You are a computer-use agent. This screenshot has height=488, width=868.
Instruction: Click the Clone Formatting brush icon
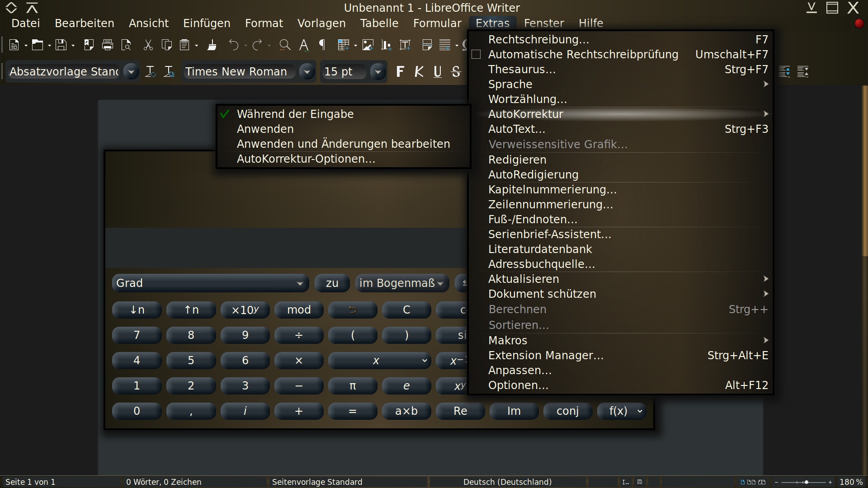[212, 45]
